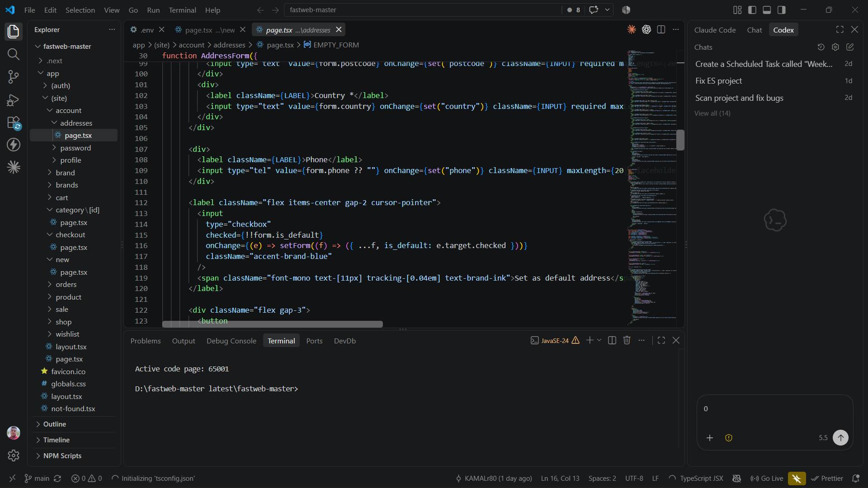The width and height of the screenshot is (868, 488).
Task: Click the editor horizontal scrollbar
Action: 272,324
